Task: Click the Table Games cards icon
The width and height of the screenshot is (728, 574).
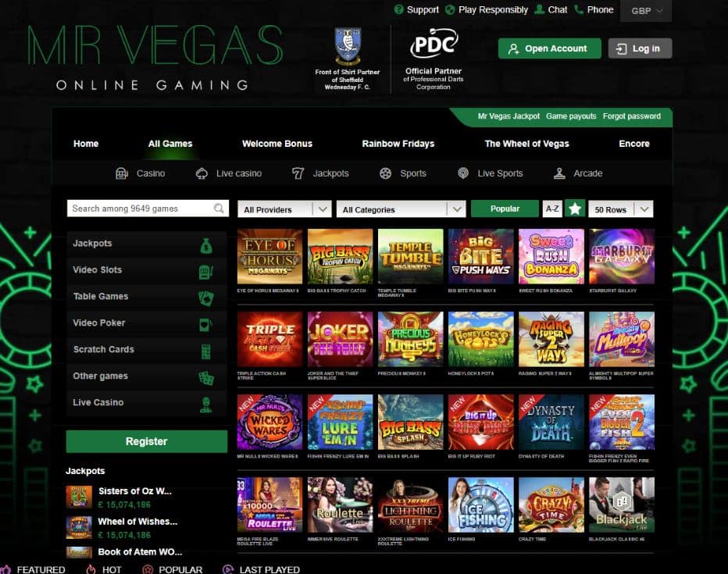Action: click(205, 298)
